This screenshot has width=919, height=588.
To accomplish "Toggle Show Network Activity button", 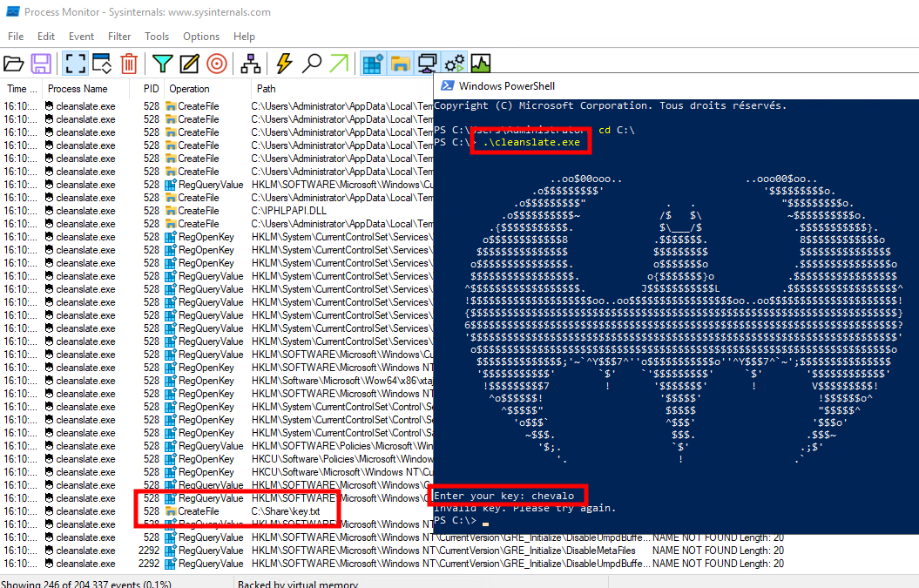I will [x=427, y=64].
